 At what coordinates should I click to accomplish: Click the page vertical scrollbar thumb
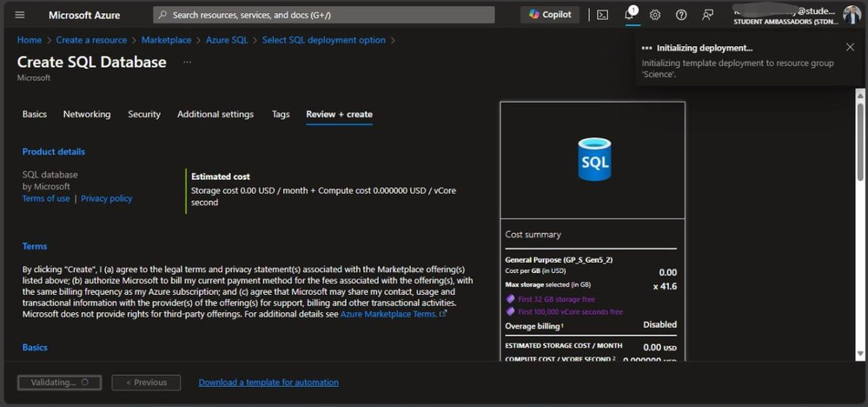(x=859, y=141)
